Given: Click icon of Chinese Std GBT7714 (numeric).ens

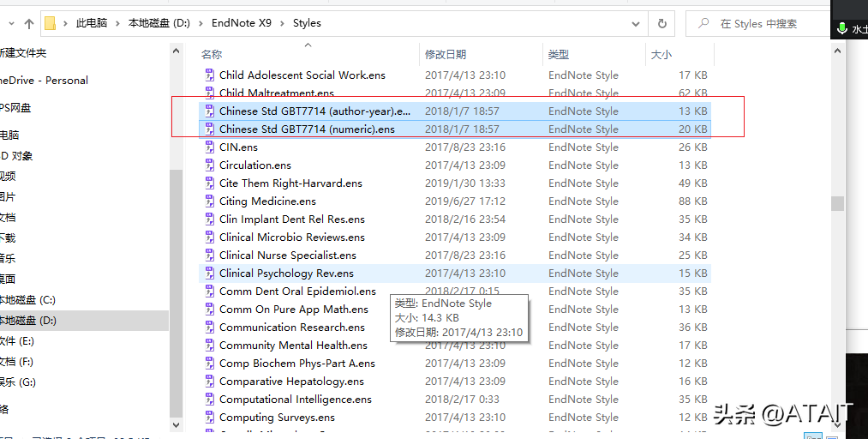Looking at the screenshot, I should tap(209, 129).
